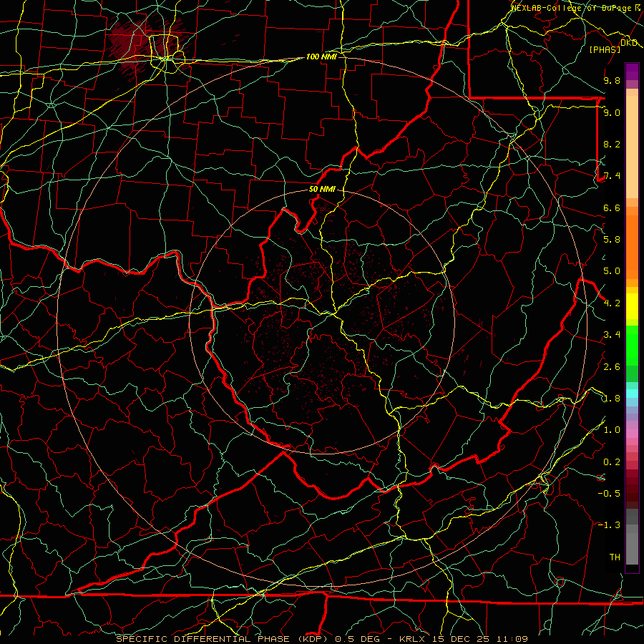This screenshot has height=644, width=644.
Task: Click the 1.0 scale label
Action: (612, 430)
